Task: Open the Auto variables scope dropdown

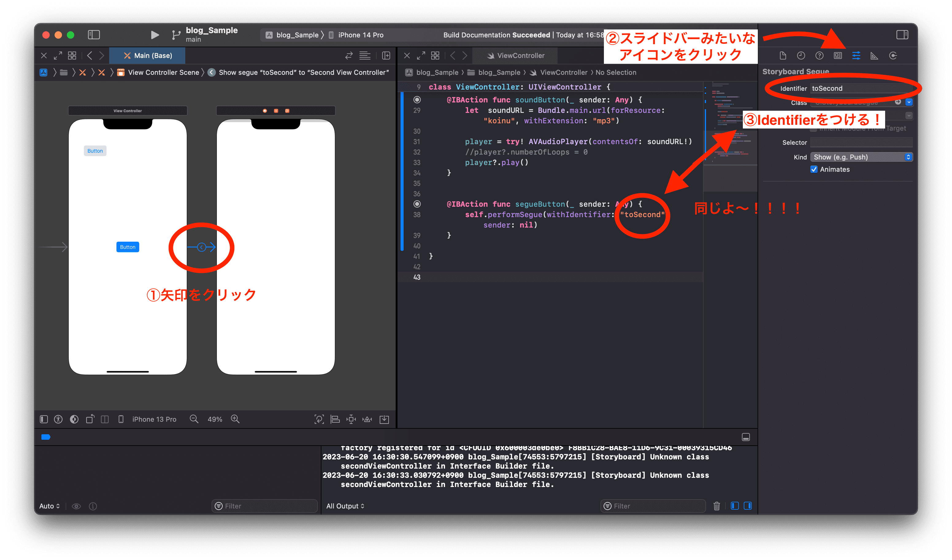Action: 49,506
